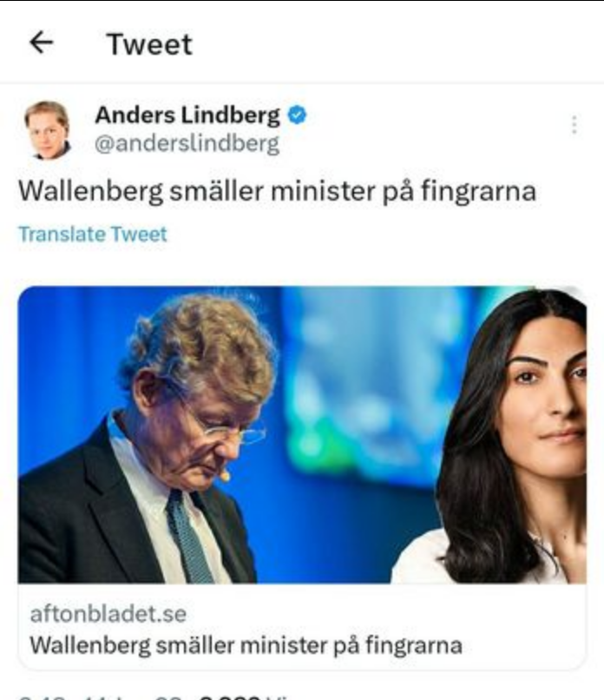604x700 pixels.
Task: Click the @anderslindberg handle
Action: tap(187, 144)
